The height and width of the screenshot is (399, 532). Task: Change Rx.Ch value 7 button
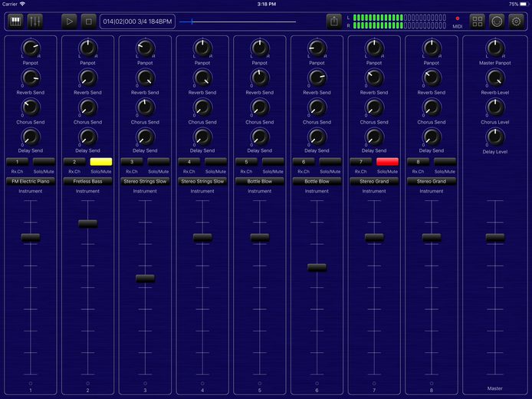click(361, 162)
